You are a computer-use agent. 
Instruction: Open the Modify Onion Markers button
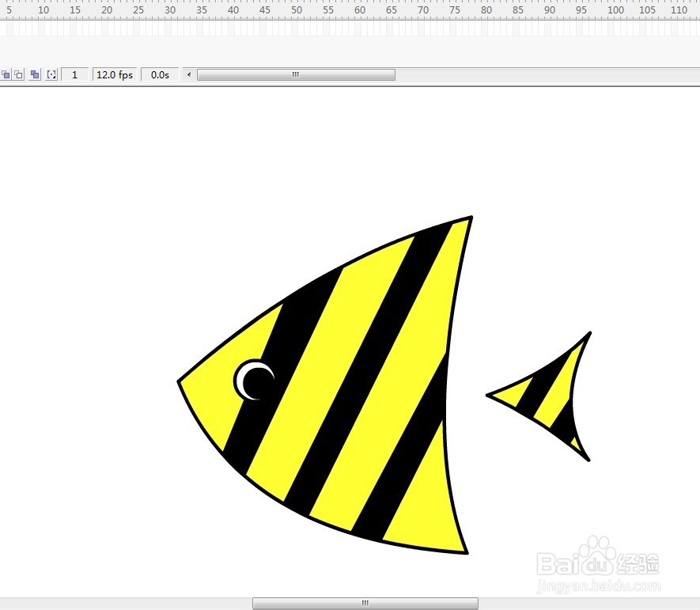(51, 74)
